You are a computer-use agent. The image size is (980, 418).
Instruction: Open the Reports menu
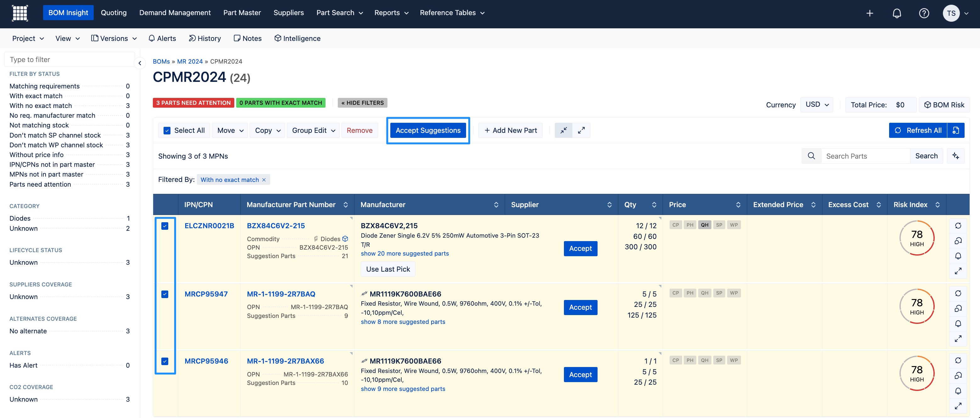point(391,13)
